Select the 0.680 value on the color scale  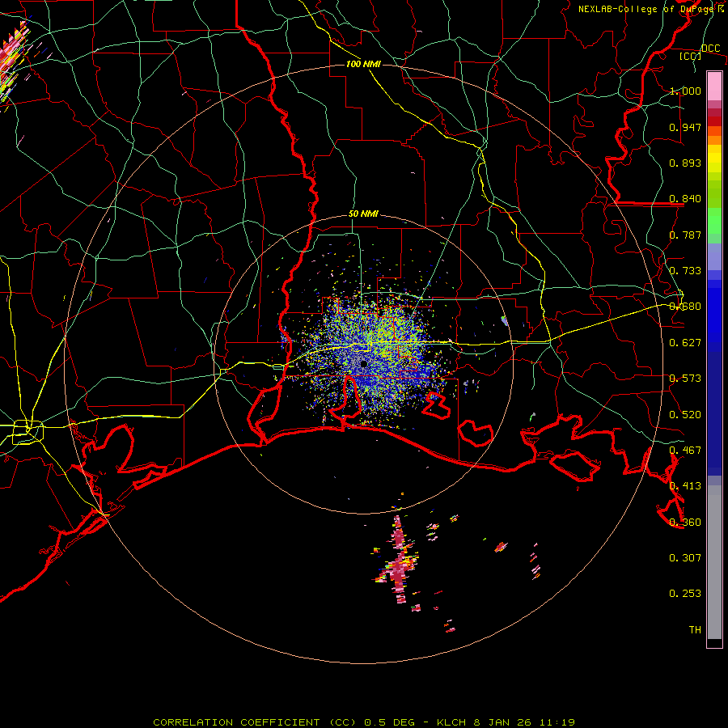(685, 307)
